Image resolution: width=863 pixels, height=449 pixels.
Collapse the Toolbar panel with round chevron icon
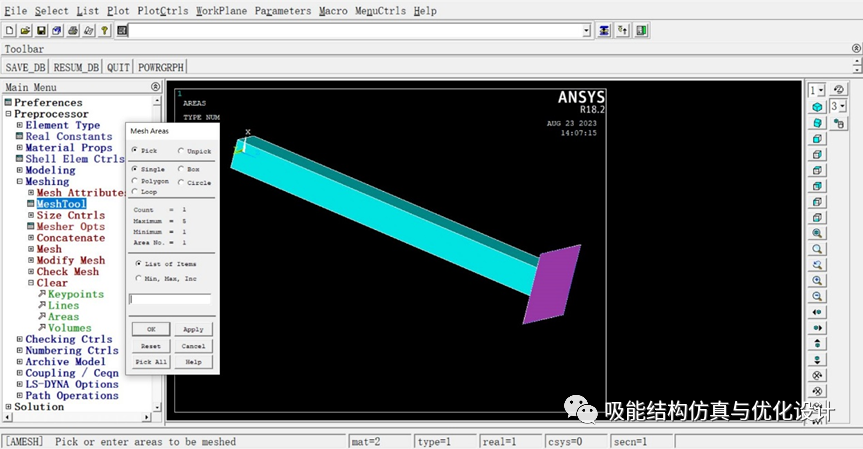856,48
